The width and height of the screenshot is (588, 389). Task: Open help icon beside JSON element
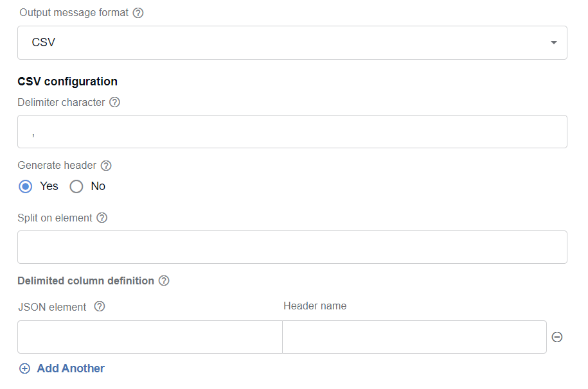tap(100, 307)
